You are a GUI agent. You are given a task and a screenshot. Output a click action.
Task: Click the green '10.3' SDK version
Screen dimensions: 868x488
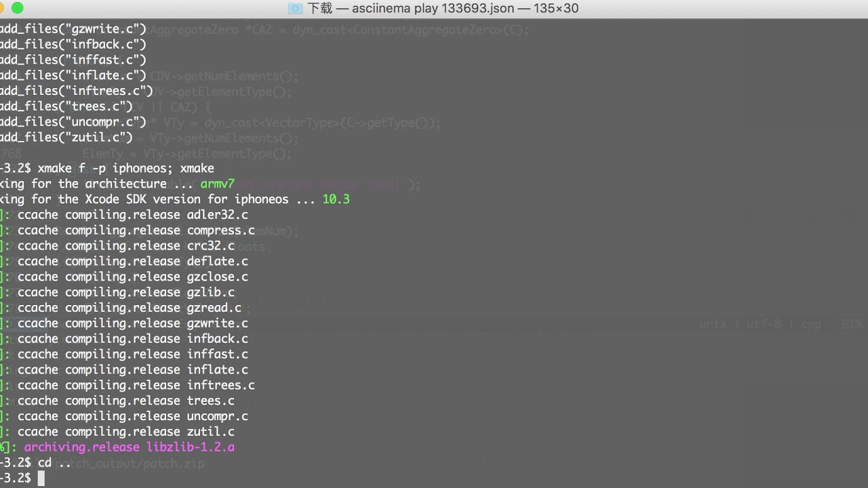coord(336,199)
